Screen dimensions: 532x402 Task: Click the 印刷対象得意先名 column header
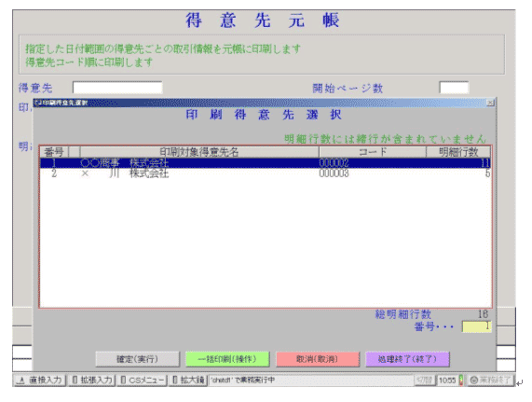coord(199,152)
